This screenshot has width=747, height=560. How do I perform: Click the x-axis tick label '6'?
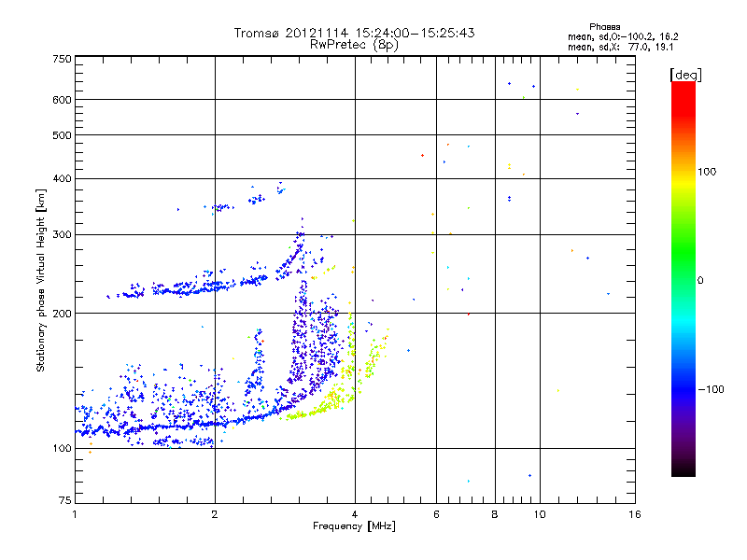coord(436,514)
